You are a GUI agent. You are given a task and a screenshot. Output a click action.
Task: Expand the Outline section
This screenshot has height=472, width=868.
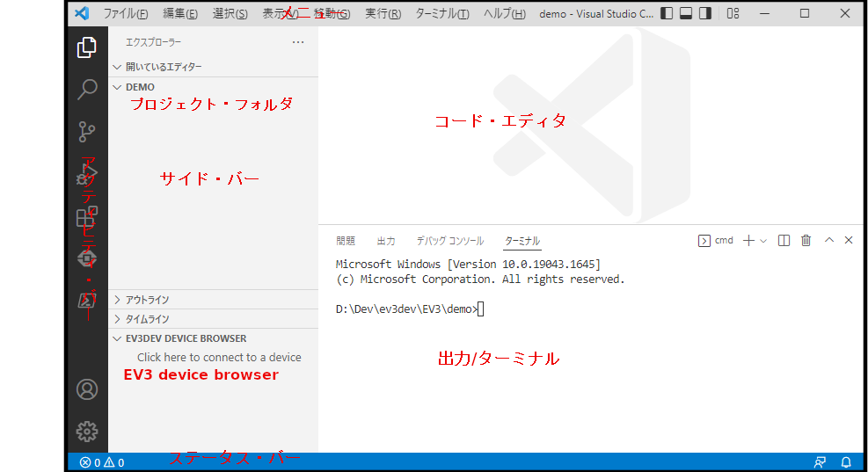point(214,300)
